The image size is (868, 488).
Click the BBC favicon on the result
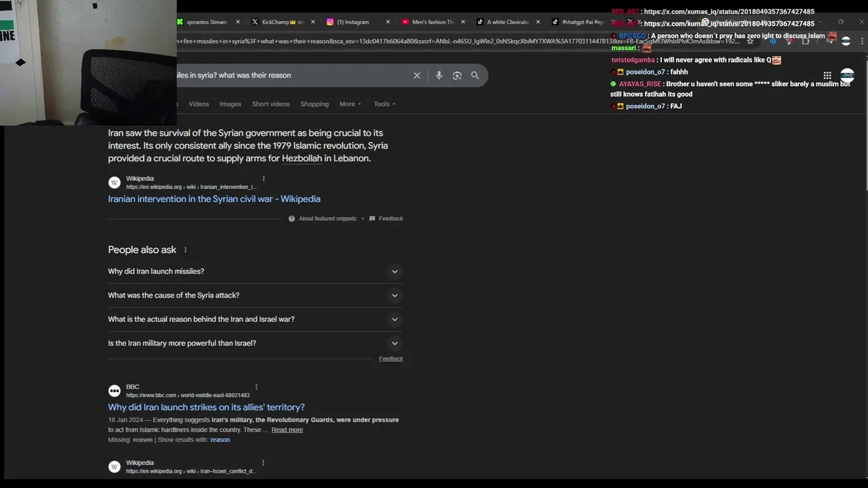tap(115, 391)
